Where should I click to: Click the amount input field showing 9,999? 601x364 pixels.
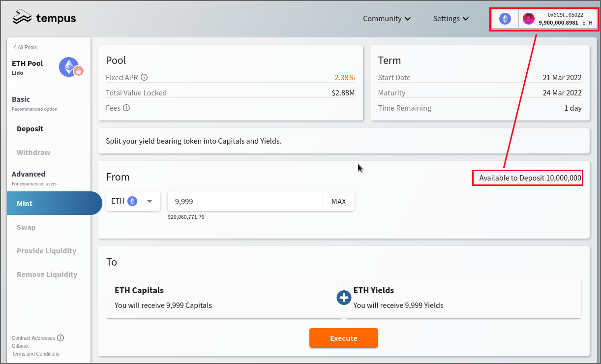pyautogui.click(x=245, y=201)
